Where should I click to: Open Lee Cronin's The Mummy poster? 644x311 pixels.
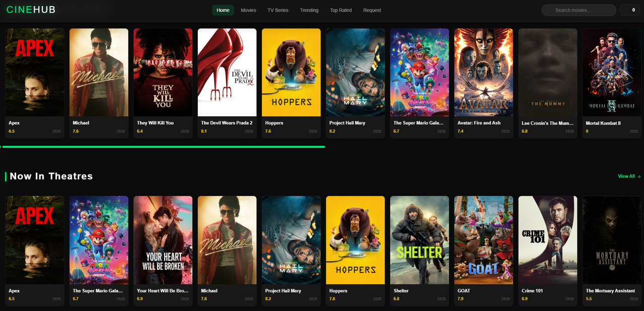point(548,72)
